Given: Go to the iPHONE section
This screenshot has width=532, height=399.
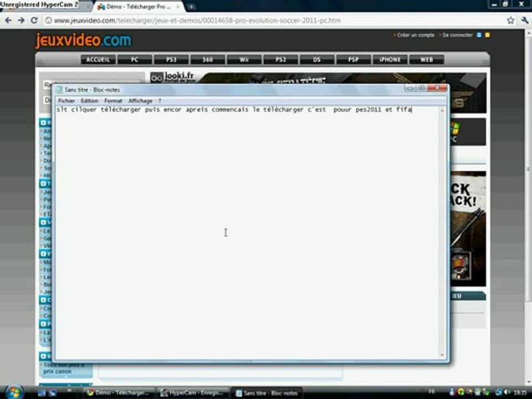Looking at the screenshot, I should click(x=390, y=60).
